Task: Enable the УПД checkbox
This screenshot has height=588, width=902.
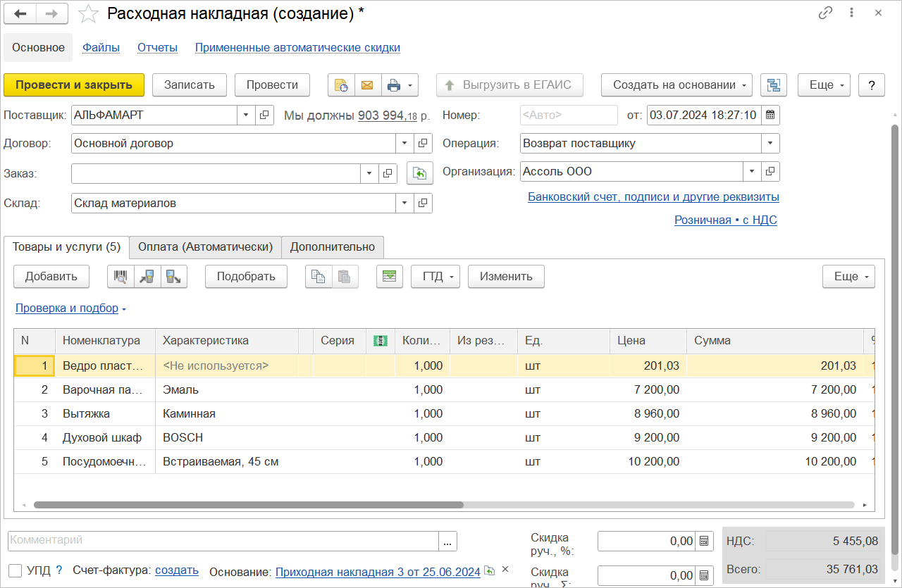Action: pyautogui.click(x=15, y=570)
